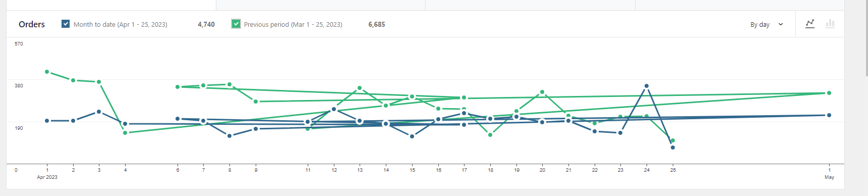Click the Previous period (Mar 1 - 25, 2023) label
The height and width of the screenshot is (196, 868).
(293, 24)
